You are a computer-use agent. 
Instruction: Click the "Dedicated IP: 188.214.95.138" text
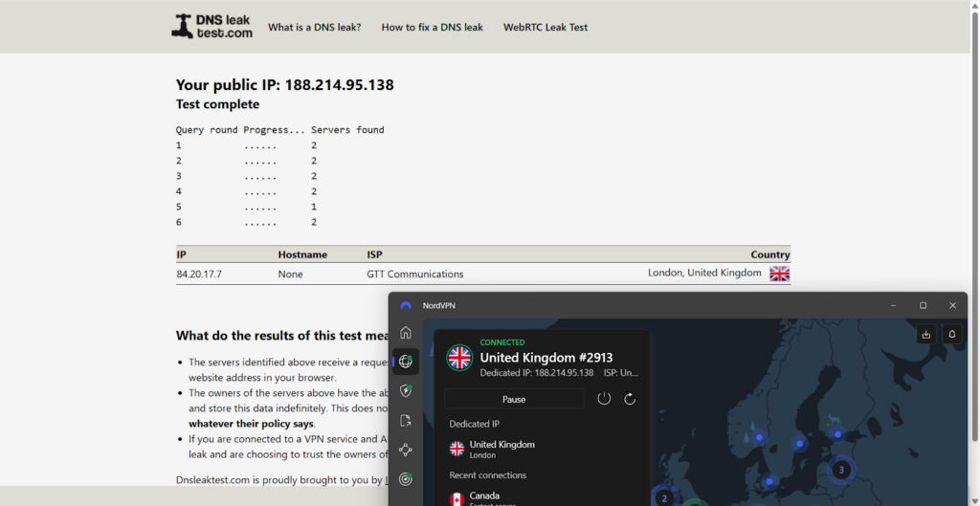[x=537, y=372]
